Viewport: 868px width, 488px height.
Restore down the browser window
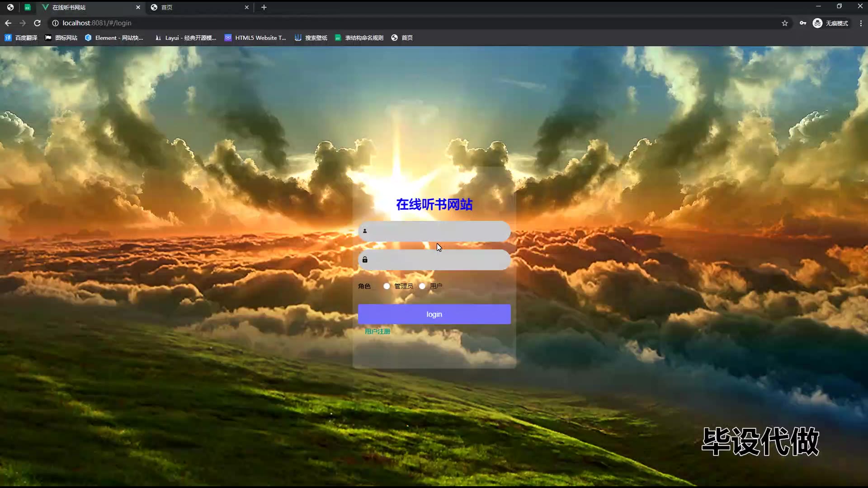point(839,6)
